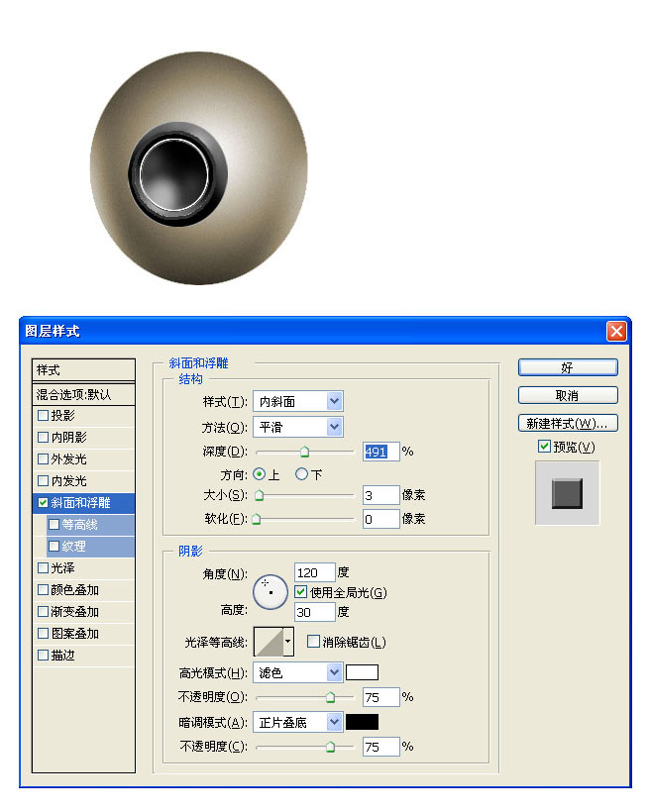Click the 大小 value field
The width and height of the screenshot is (649, 812).
381,495
